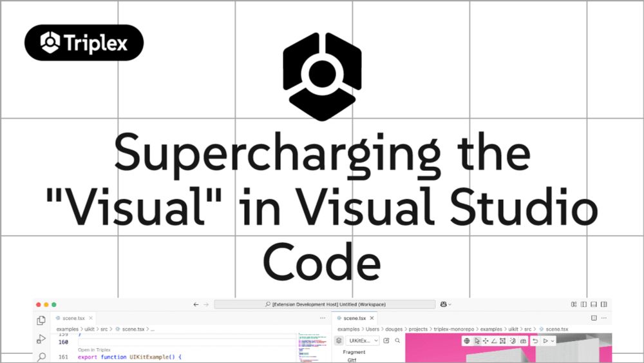Click the pink 3D scene viewport
644x363 pixels.
pos(509,348)
